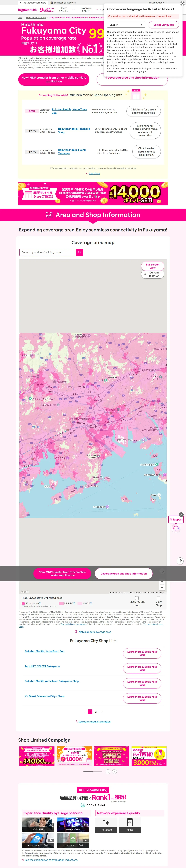Viewport: 186px width, 868px height.
Task: Open the 14,000 points campaign banner
Action: 93,194
